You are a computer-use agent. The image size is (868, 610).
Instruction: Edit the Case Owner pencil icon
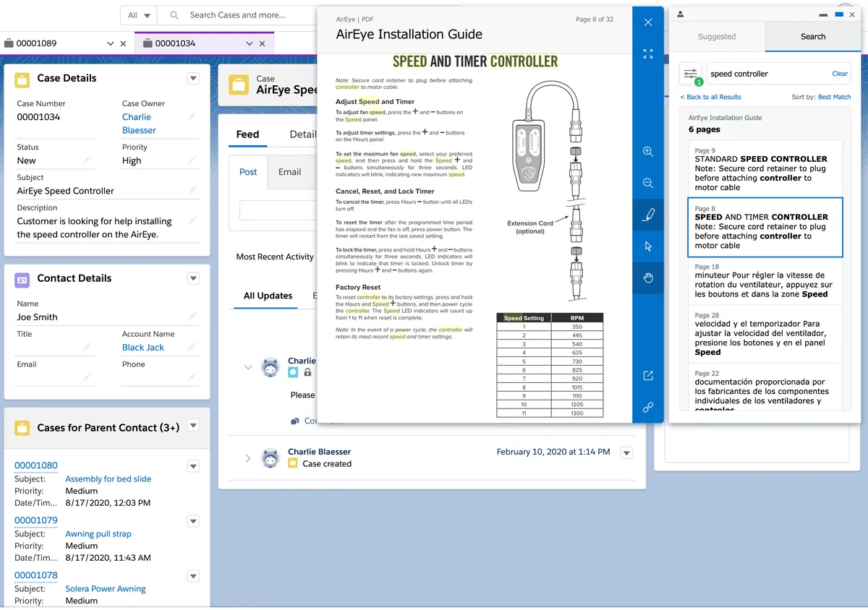tap(192, 116)
